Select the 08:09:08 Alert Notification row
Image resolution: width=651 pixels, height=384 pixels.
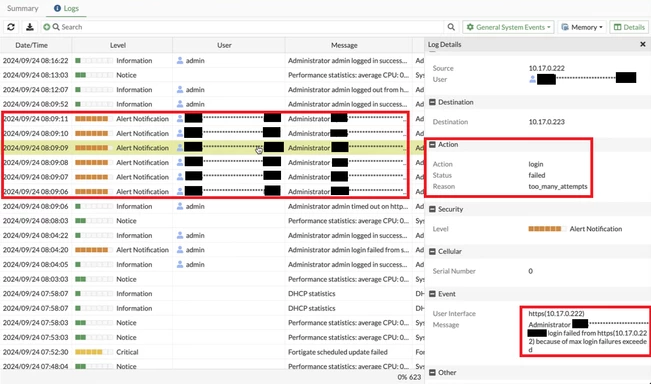click(x=212, y=162)
